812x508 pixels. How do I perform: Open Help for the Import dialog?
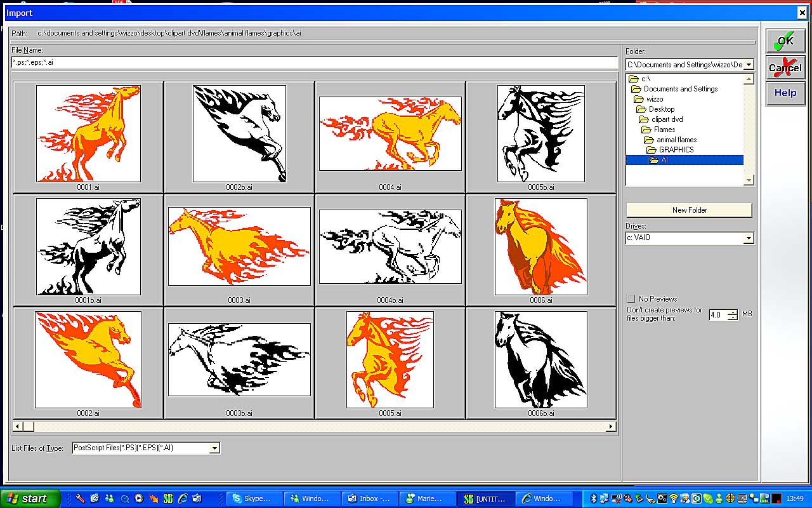click(x=785, y=93)
